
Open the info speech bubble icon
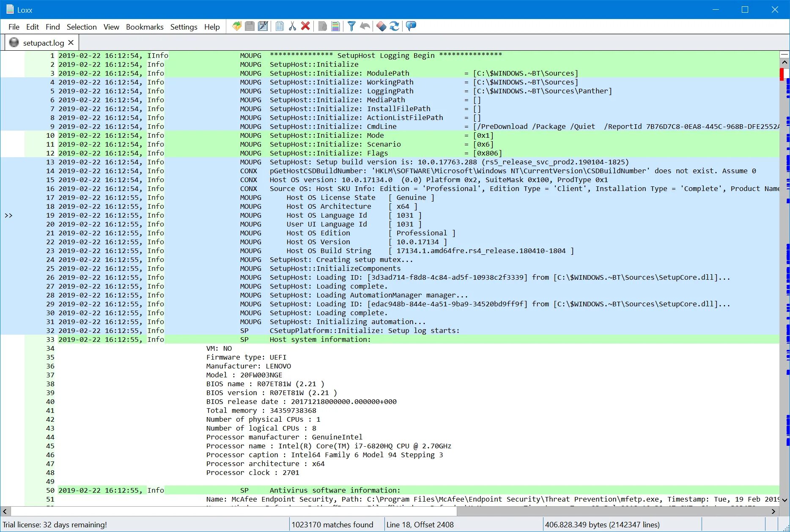[x=411, y=26]
